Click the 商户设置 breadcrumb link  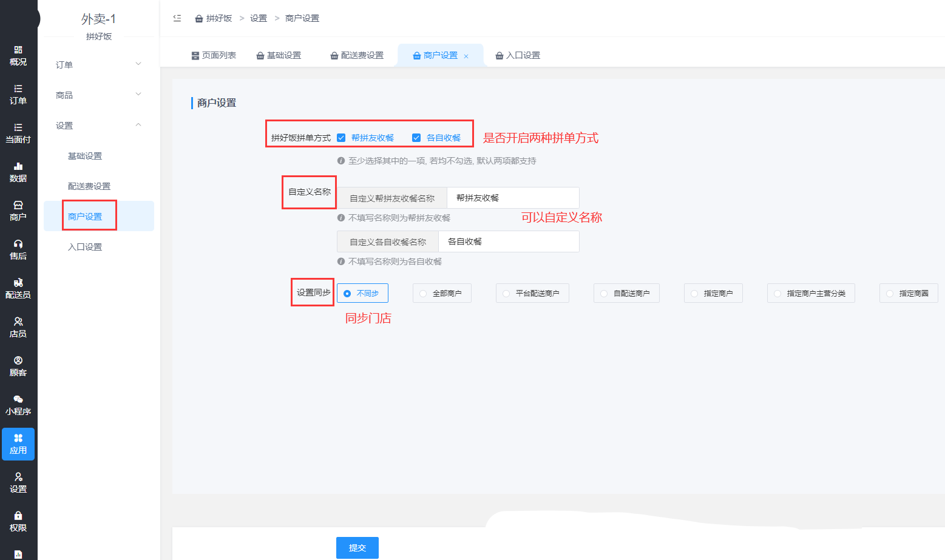302,18
